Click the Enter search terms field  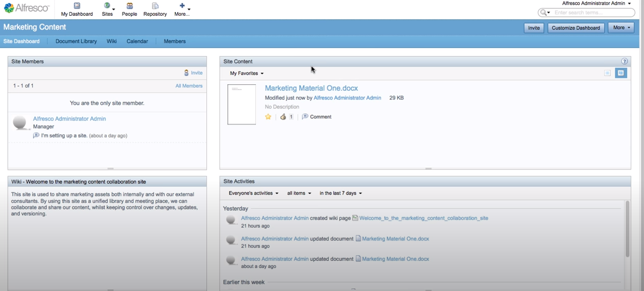(x=592, y=12)
